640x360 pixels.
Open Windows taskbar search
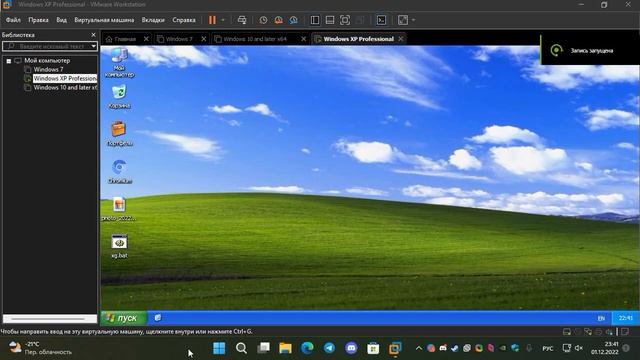pyautogui.click(x=241, y=348)
